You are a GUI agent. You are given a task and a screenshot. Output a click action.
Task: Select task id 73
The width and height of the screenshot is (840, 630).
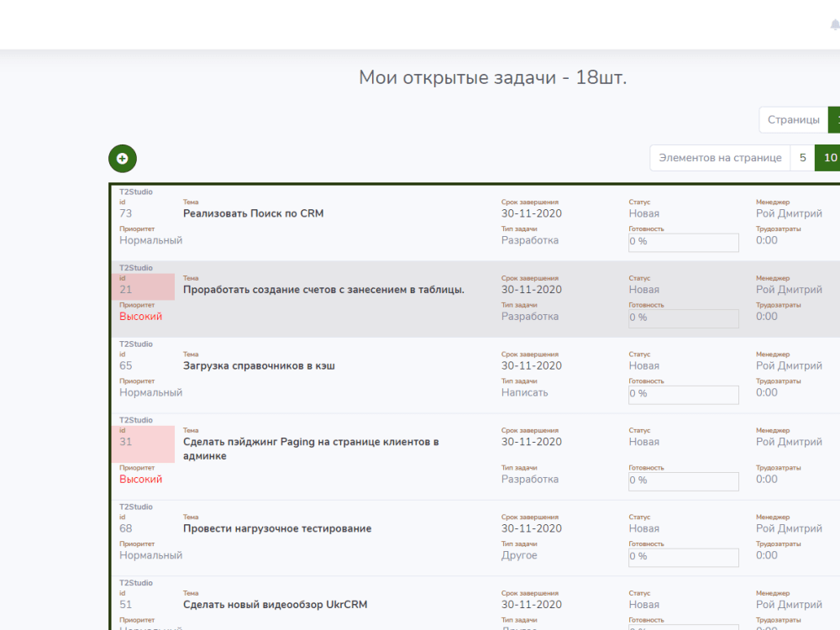[125, 213]
